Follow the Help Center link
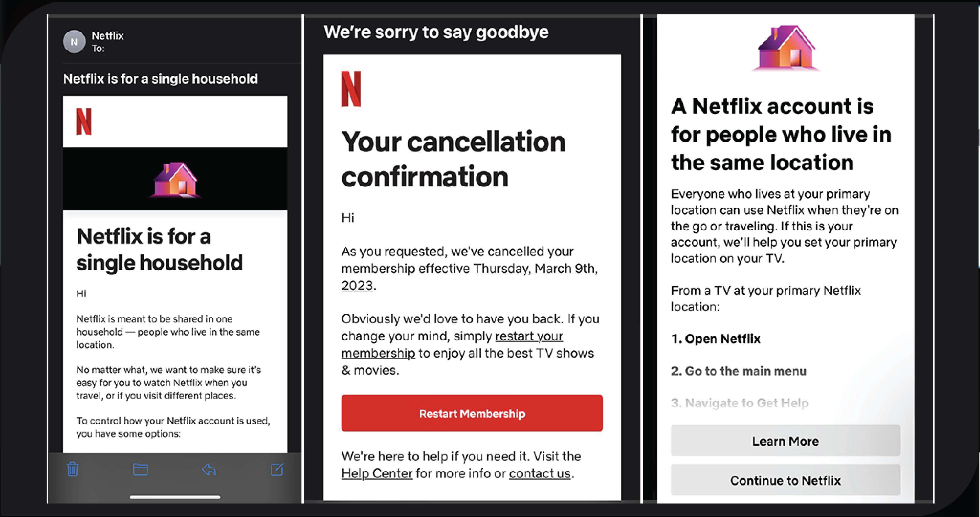The width and height of the screenshot is (980, 517). (x=377, y=474)
